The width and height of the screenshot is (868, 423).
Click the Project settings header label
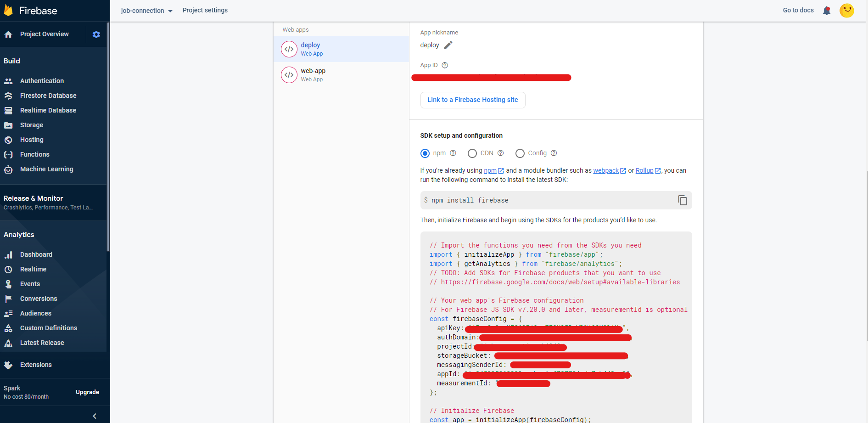pyautogui.click(x=205, y=10)
